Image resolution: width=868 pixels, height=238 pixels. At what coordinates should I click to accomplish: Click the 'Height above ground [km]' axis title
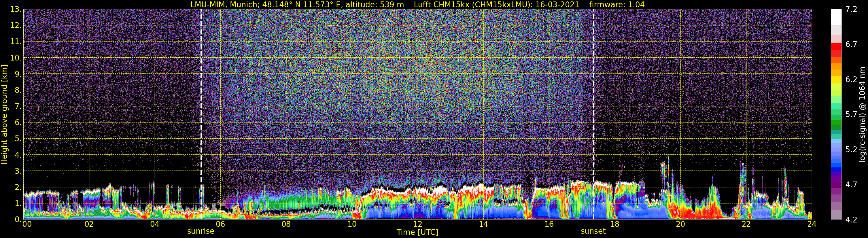(4, 114)
